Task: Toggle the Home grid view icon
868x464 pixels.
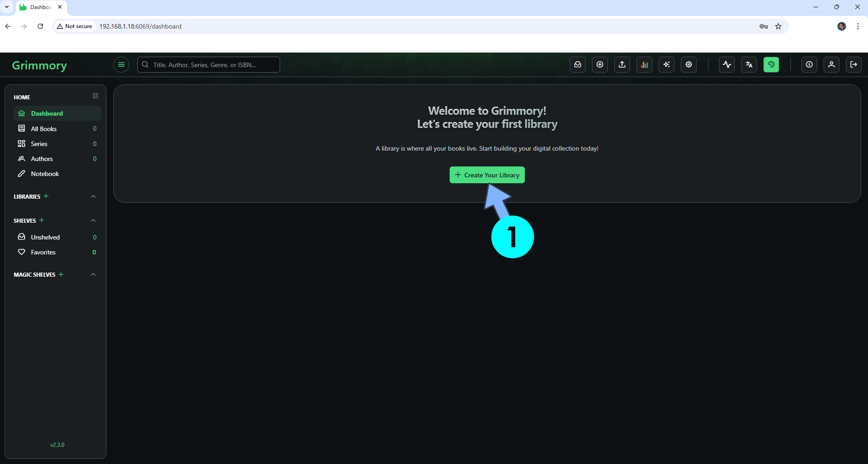Action: (x=95, y=96)
